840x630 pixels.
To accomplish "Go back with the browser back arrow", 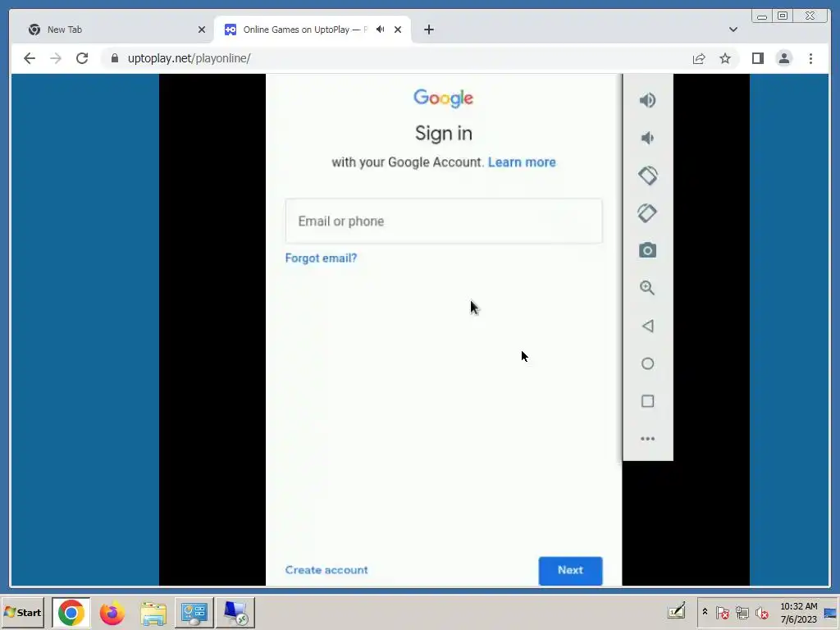I will (x=30, y=58).
